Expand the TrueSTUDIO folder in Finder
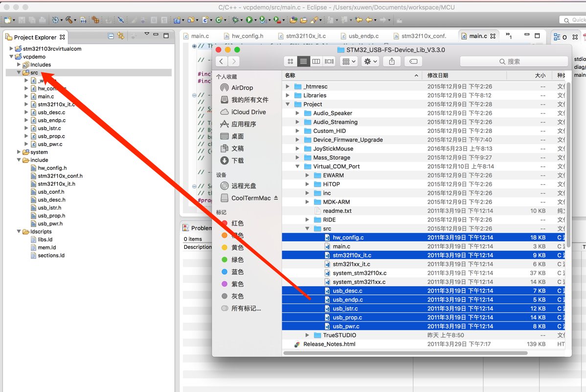586x392 pixels. 307,335
